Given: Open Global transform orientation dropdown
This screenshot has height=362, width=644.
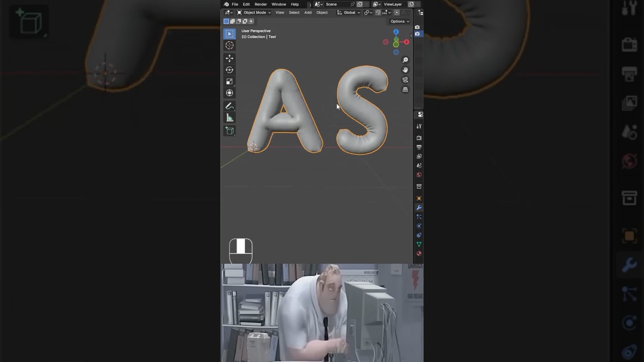Looking at the screenshot, I should click(x=349, y=13).
